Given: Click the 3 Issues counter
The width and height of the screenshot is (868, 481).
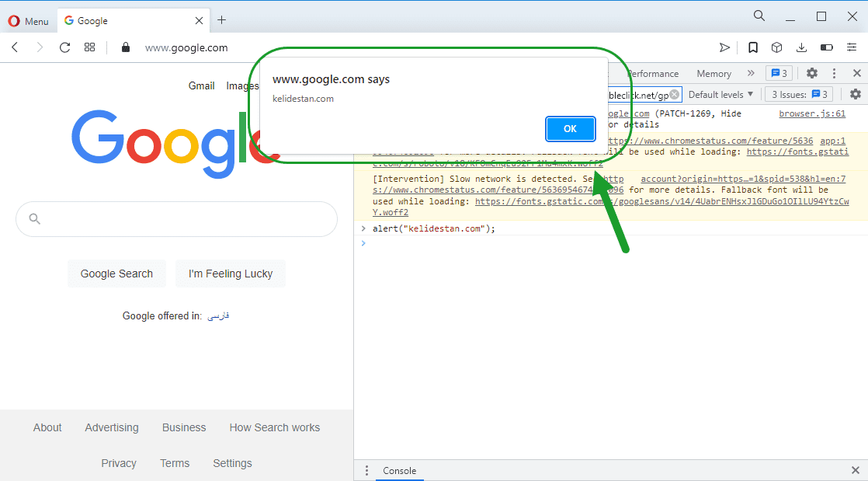Looking at the screenshot, I should (800, 95).
